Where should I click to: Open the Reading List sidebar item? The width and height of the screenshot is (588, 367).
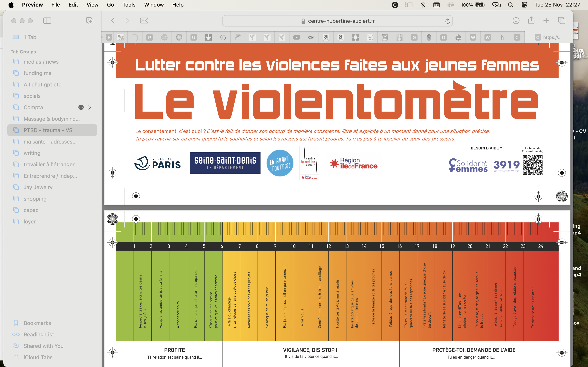click(39, 334)
